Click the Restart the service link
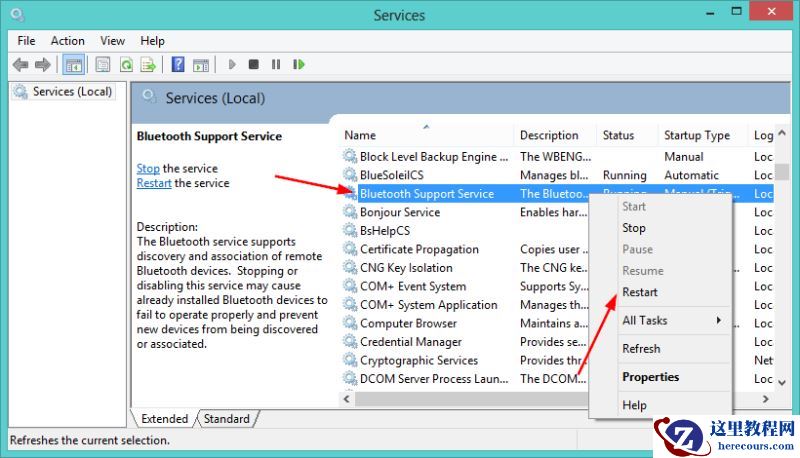This screenshot has height=458, width=800. [x=154, y=183]
